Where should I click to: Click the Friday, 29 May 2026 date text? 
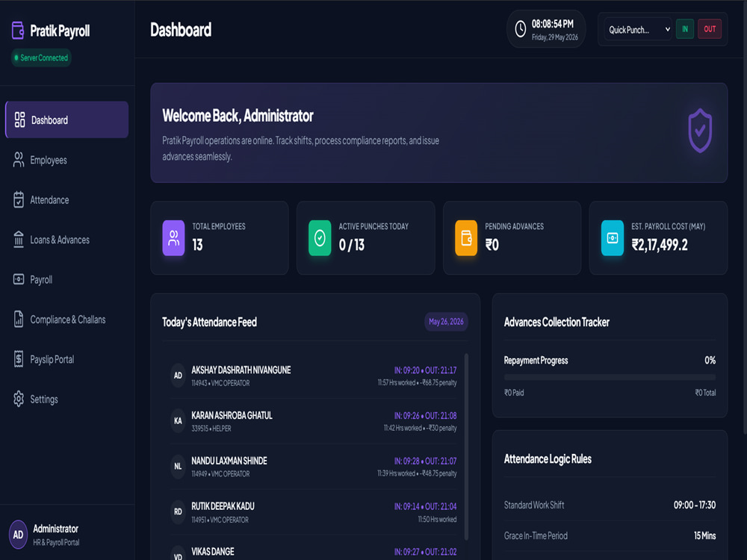pyautogui.click(x=554, y=37)
